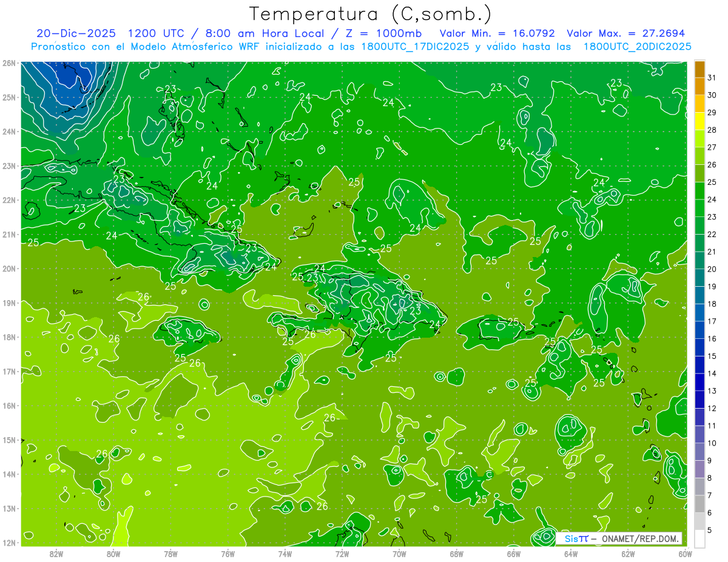Click the 70W longitude axis label
The image size is (728, 562).
(x=399, y=554)
